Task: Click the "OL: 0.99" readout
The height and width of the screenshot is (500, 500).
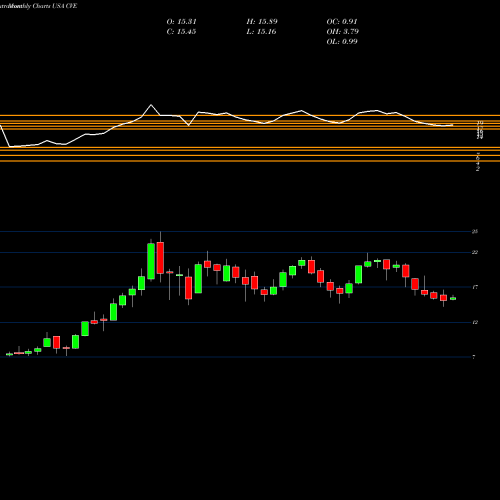Action: [x=342, y=42]
